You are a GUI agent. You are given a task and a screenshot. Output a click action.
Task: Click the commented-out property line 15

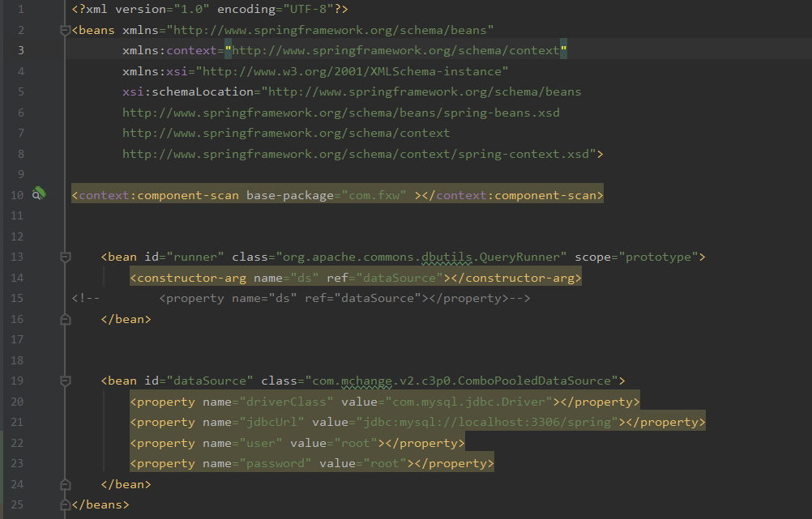click(301, 298)
